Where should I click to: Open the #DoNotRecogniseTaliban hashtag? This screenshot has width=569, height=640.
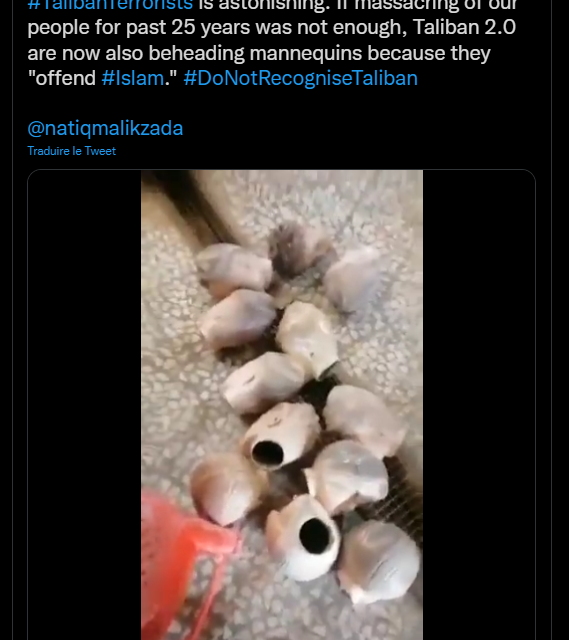(300, 78)
